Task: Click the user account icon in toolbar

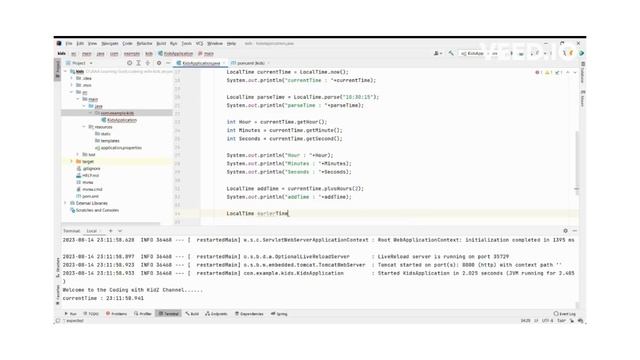Action: 438,53
